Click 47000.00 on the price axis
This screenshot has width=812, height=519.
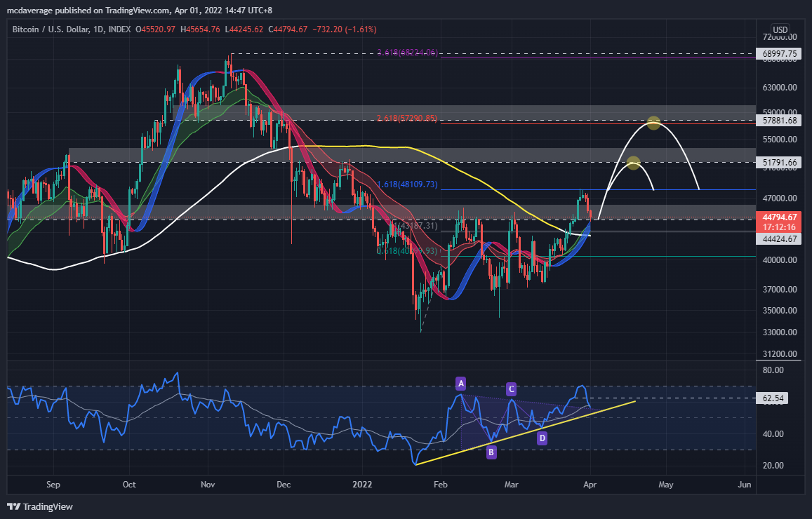(780, 198)
